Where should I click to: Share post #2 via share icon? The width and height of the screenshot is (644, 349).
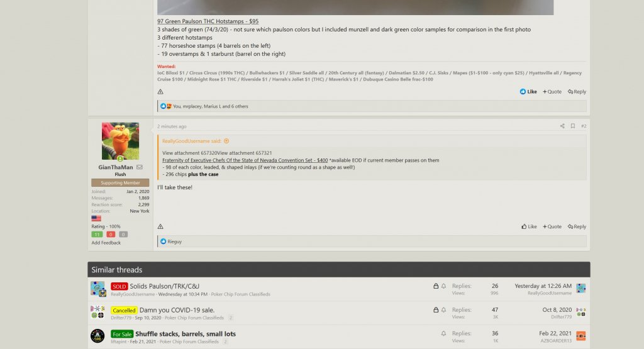pos(562,126)
